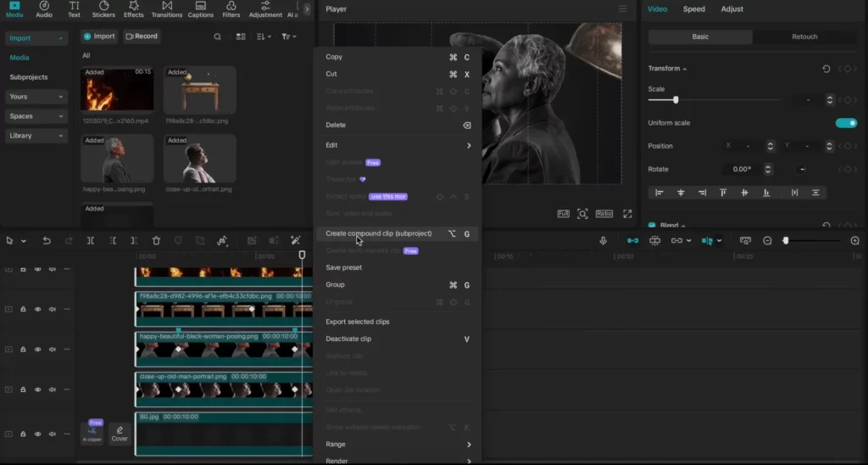Lock the happy-beautiful-black-woman-posing track
This screenshot has width=868, height=465.
(23, 350)
